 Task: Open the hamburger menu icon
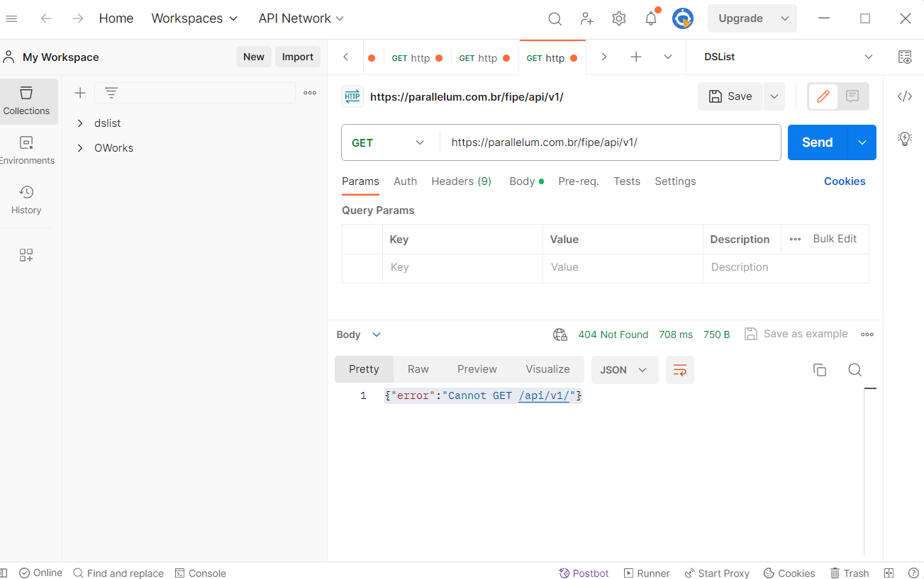(11, 18)
